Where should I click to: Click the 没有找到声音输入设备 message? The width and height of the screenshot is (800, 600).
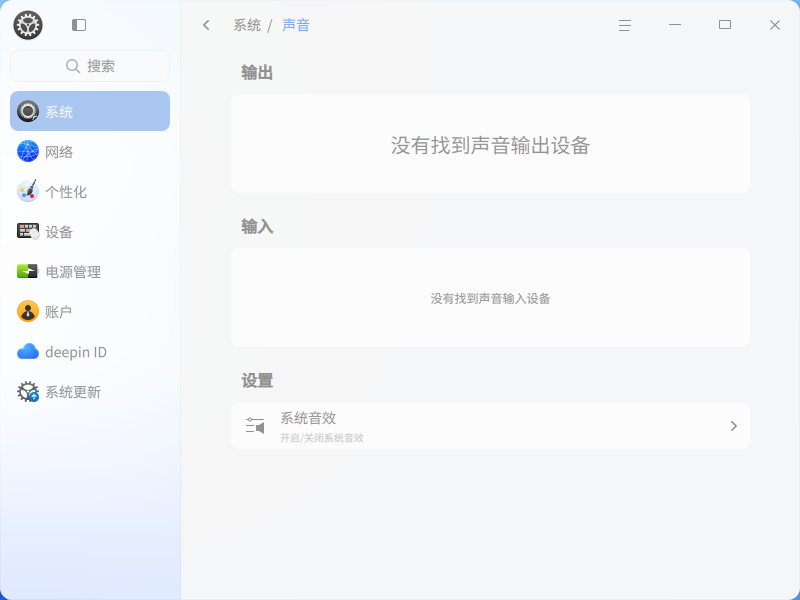[x=490, y=298]
